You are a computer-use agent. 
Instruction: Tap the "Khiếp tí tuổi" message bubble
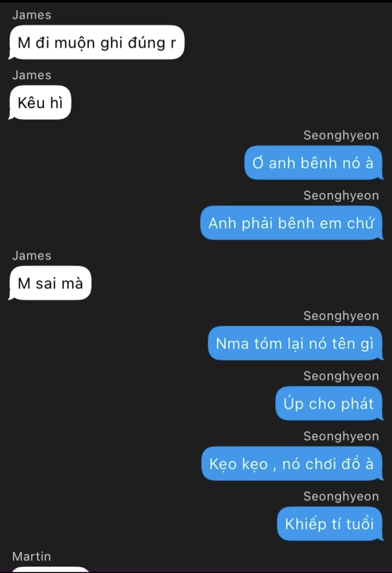[330, 523]
